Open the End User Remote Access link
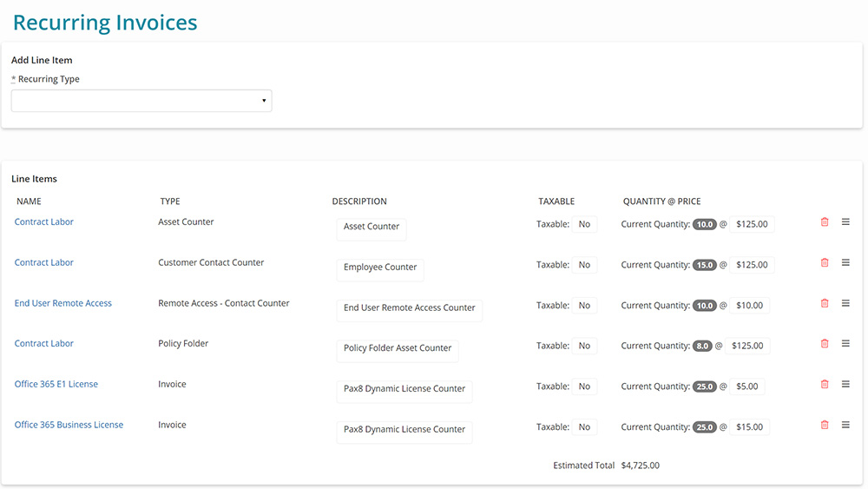This screenshot has height=489, width=868. 63,303
